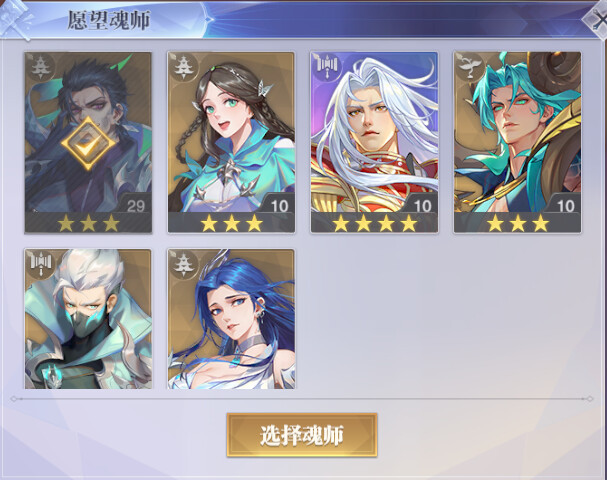Click the golden checkmark on the selected card
607x480 pixels.
coord(88,143)
